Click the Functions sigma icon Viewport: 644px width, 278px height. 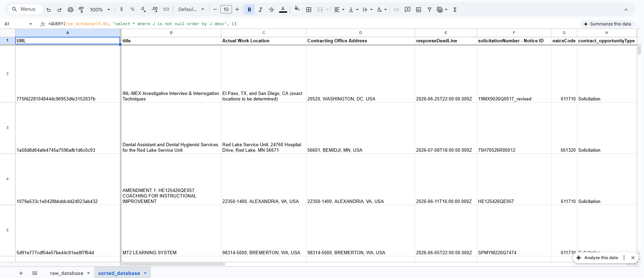455,9
